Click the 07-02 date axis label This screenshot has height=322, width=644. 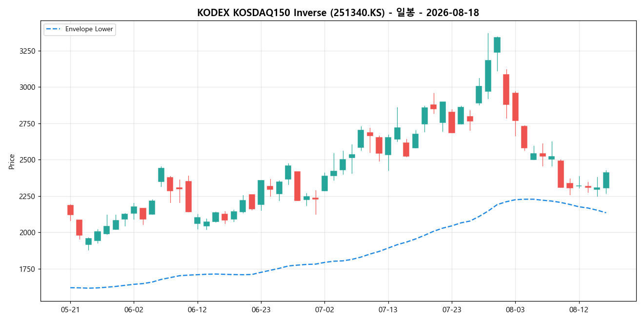pos(324,309)
